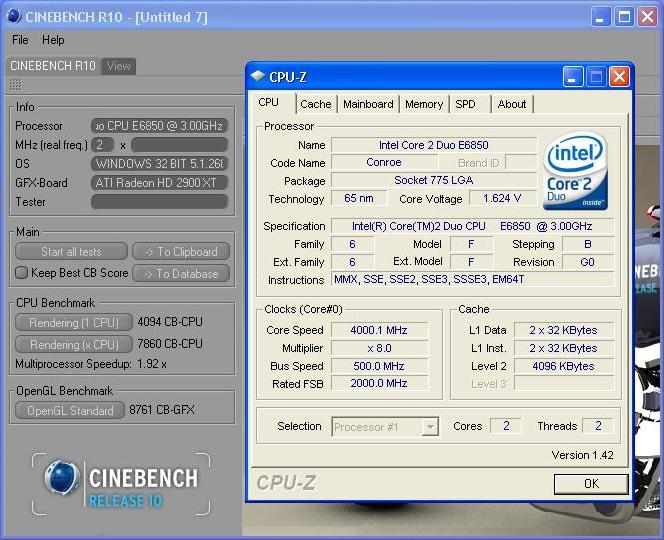Close the CPU-Z window

[619, 77]
